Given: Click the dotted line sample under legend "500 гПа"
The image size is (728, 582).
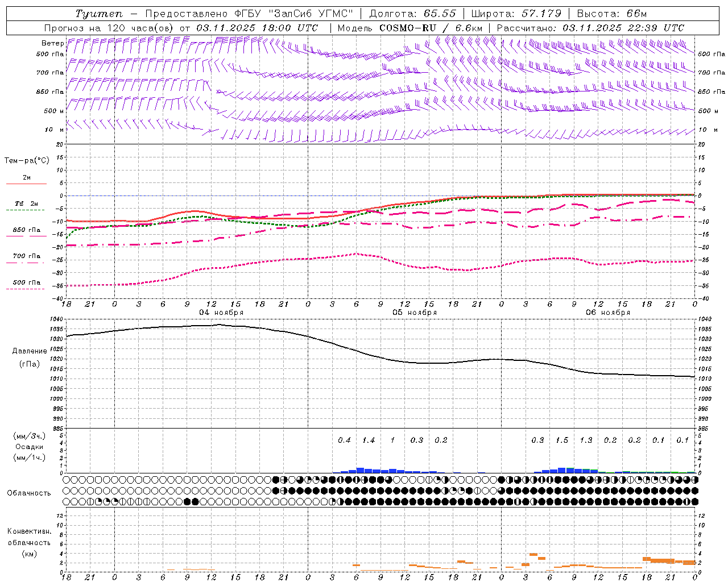Looking at the screenshot, I should [25, 289].
